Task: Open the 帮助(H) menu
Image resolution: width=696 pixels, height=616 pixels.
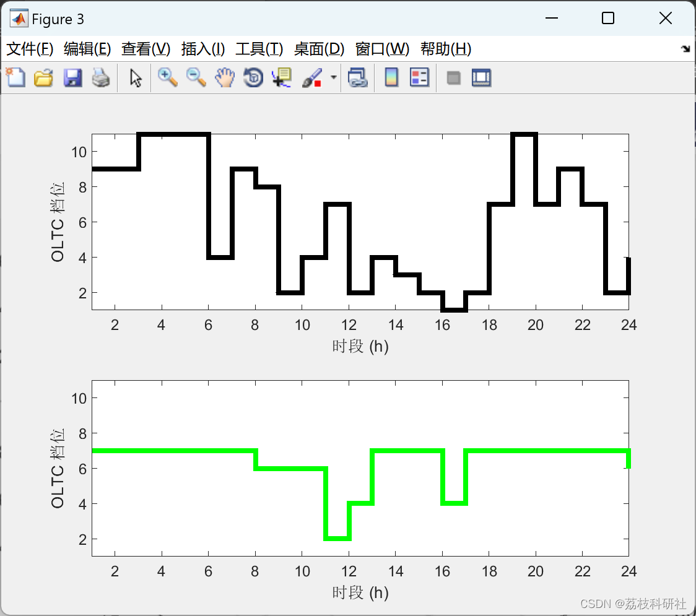Action: pyautogui.click(x=446, y=49)
